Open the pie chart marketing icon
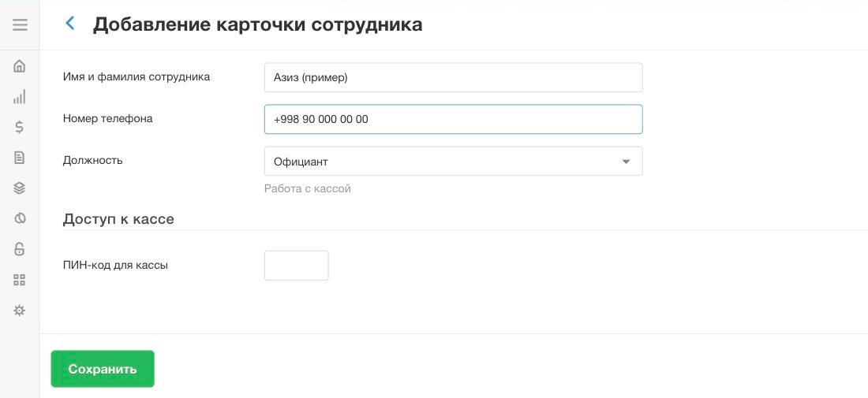The height and width of the screenshot is (398, 868). (20, 218)
